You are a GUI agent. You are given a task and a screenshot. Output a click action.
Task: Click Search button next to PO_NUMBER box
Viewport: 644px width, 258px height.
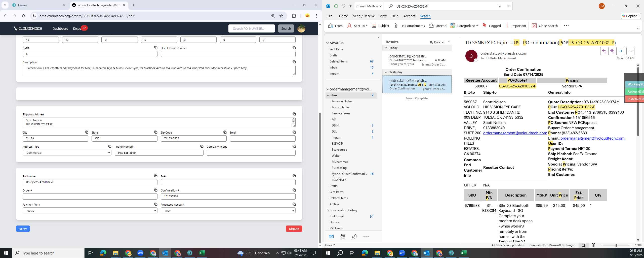pyautogui.click(x=286, y=28)
